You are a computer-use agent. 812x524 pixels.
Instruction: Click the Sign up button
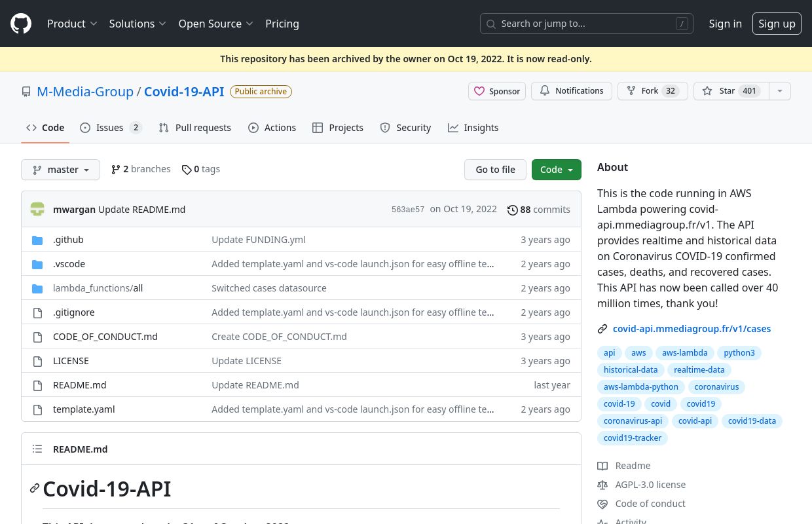point(777,24)
